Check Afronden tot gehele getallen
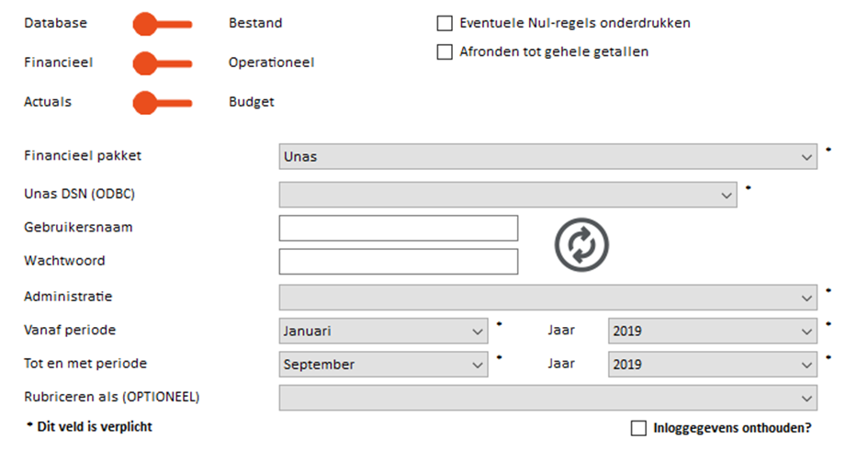Image resolution: width=868 pixels, height=473 pixels. 445,52
